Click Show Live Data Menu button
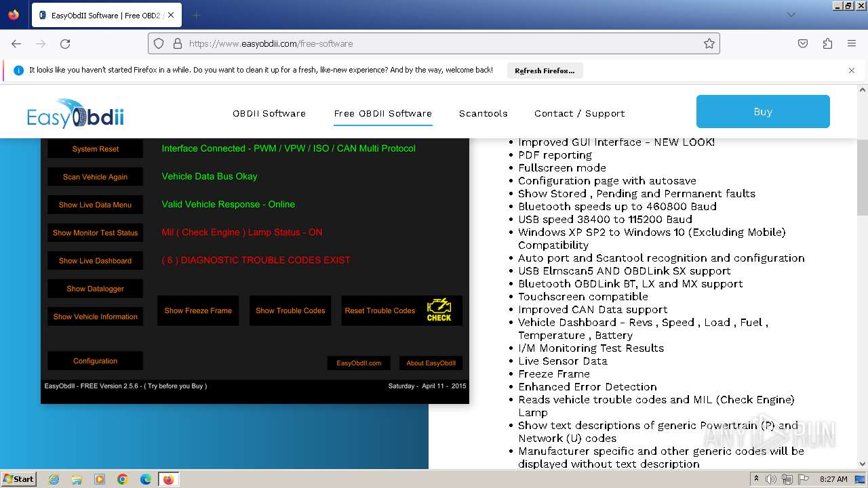868x488 pixels. [95, 205]
